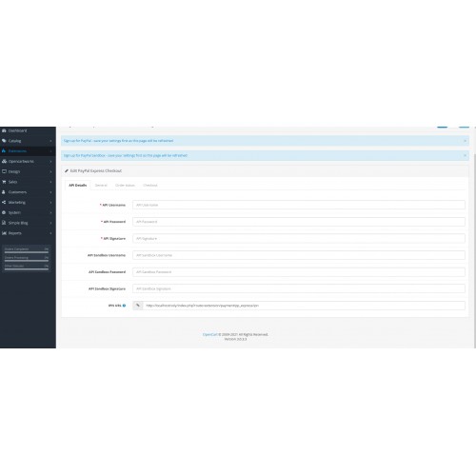This screenshot has height=476, width=476.
Task: Click the Sales cart icon
Action: (4, 182)
